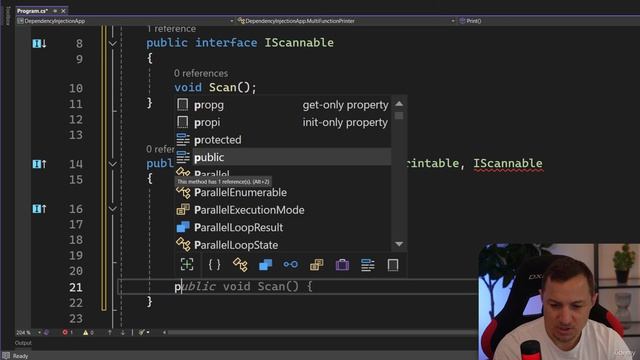Click the keyword icon beside public
This screenshot has height=360, width=640.
pyautogui.click(x=183, y=157)
